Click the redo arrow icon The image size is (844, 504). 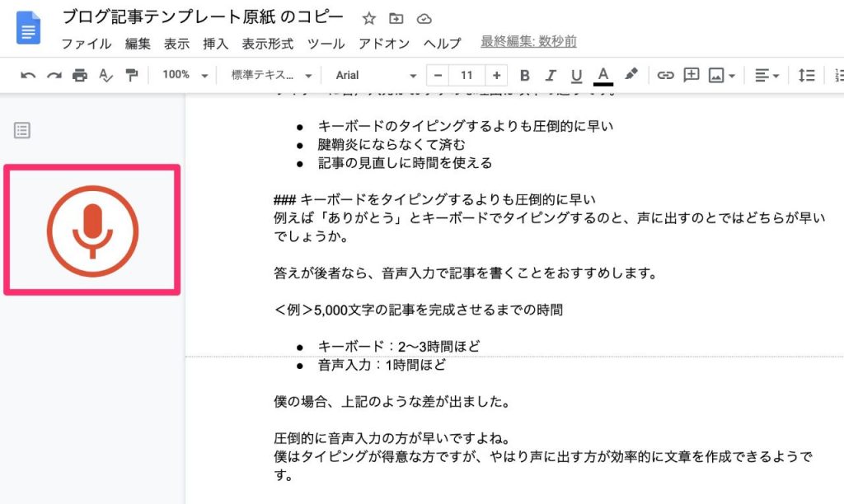[54, 76]
